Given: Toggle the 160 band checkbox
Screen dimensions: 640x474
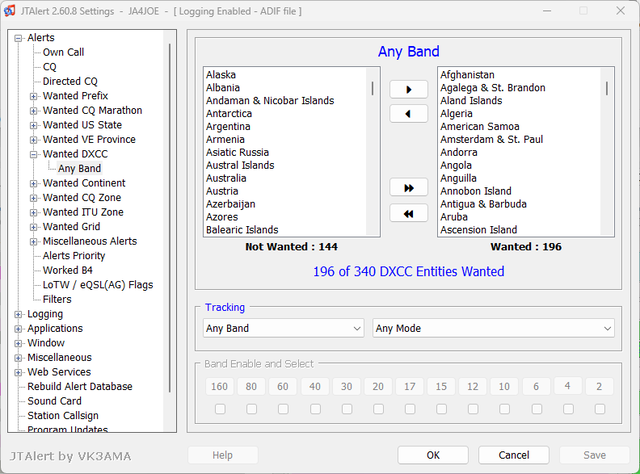Looking at the screenshot, I should tap(220, 409).
